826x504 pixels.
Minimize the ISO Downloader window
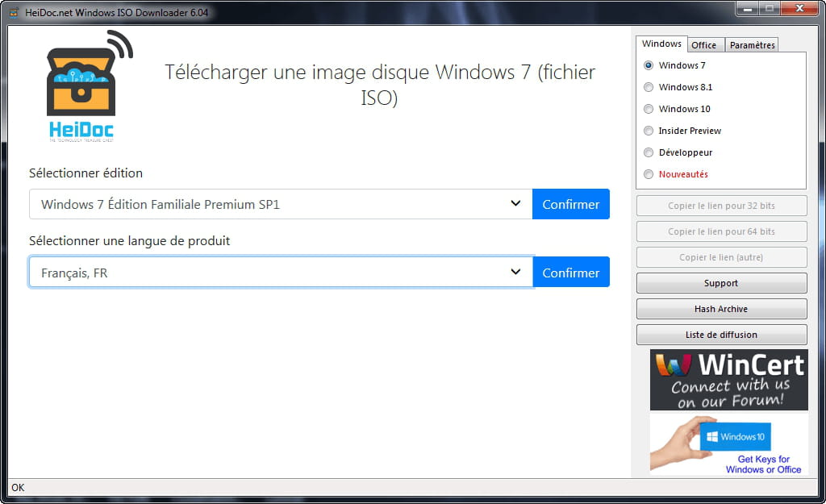(747, 8)
